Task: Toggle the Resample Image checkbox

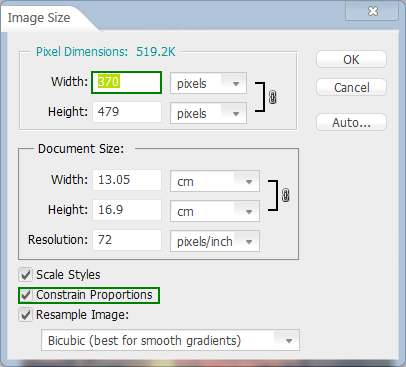Action: pos(26,315)
